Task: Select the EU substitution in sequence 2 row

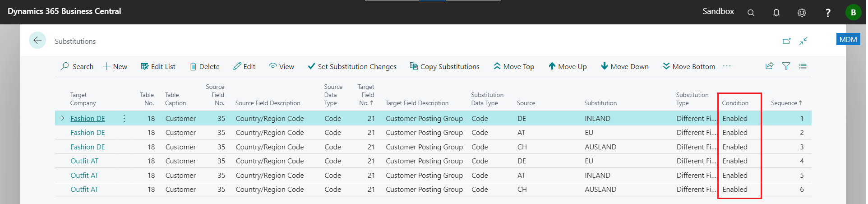Action: [x=589, y=132]
